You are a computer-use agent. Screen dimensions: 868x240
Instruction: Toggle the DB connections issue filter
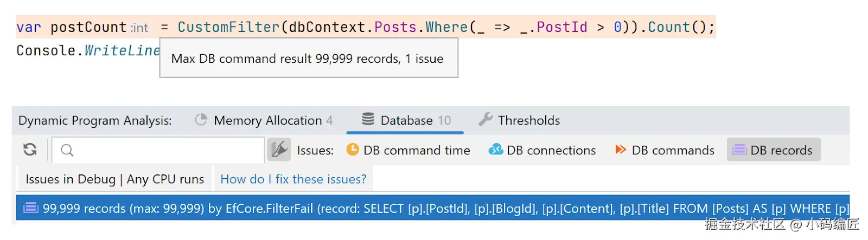coord(542,150)
